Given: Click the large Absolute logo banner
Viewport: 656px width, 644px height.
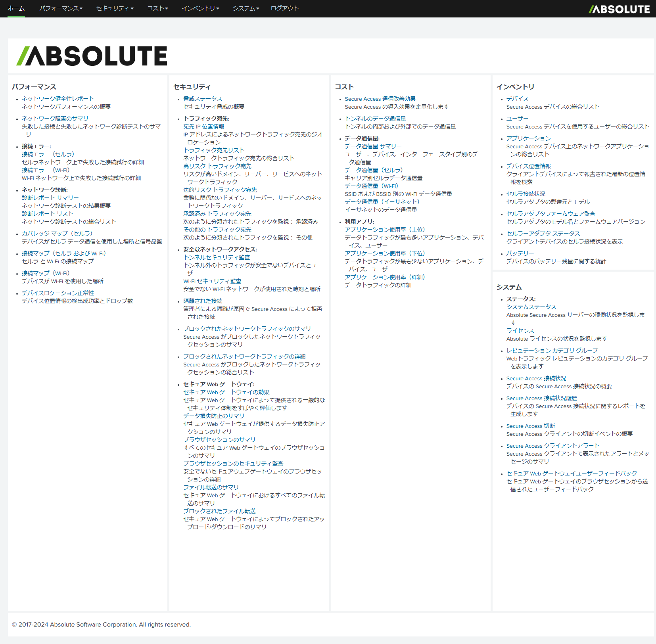Looking at the screenshot, I should (x=92, y=56).
